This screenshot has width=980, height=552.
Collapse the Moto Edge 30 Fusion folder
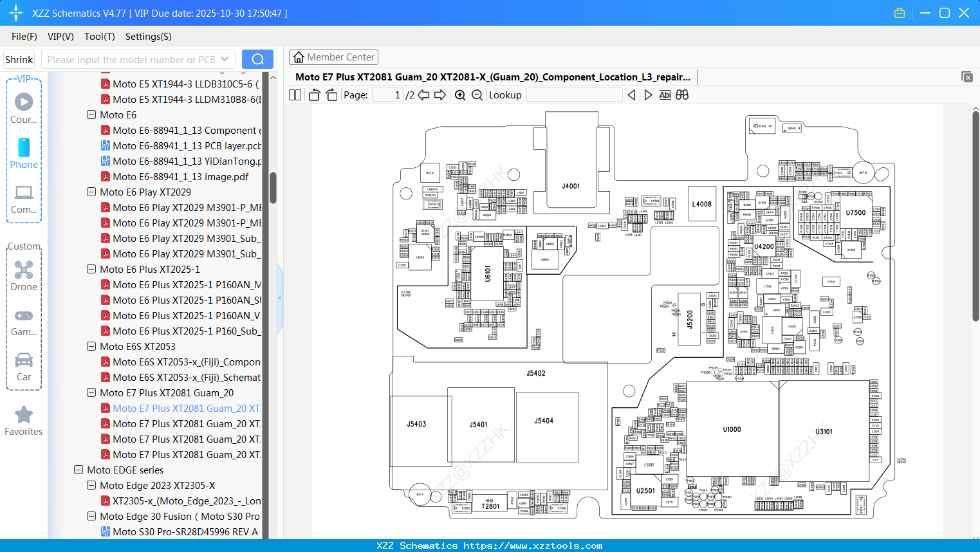click(91, 516)
